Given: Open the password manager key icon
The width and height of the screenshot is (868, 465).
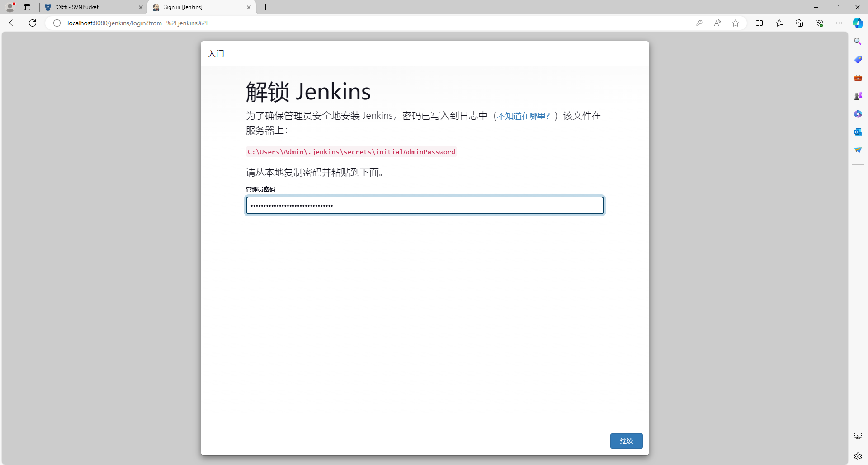Looking at the screenshot, I should click(699, 23).
